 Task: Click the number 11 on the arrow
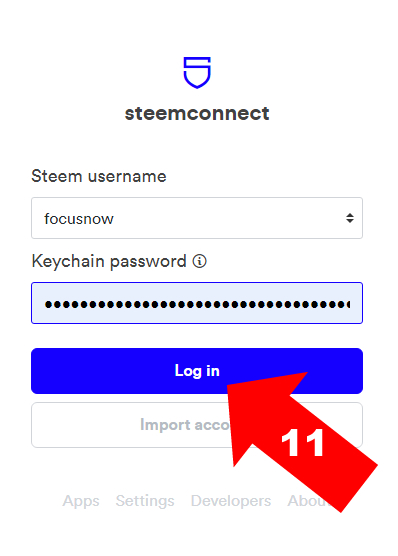[302, 443]
